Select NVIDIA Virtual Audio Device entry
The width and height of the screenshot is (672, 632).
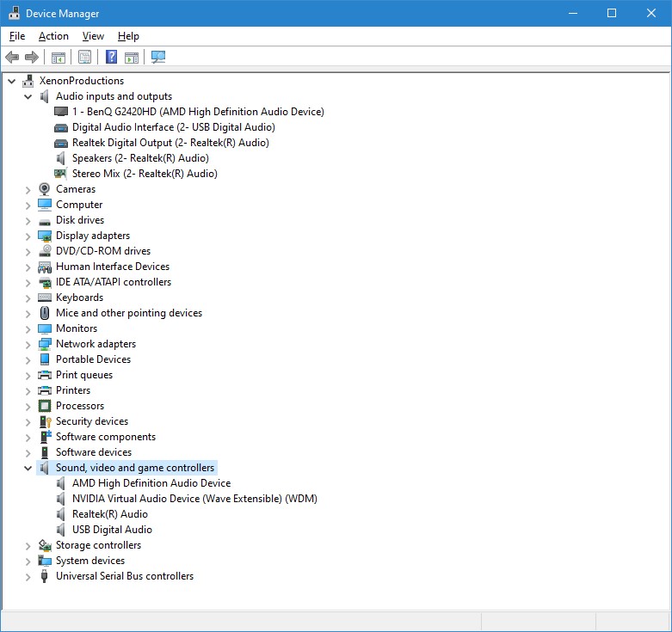coord(194,499)
